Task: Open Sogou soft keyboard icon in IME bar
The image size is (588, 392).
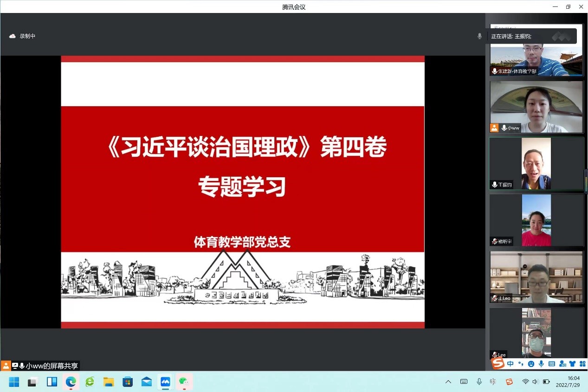Action: (x=551, y=364)
